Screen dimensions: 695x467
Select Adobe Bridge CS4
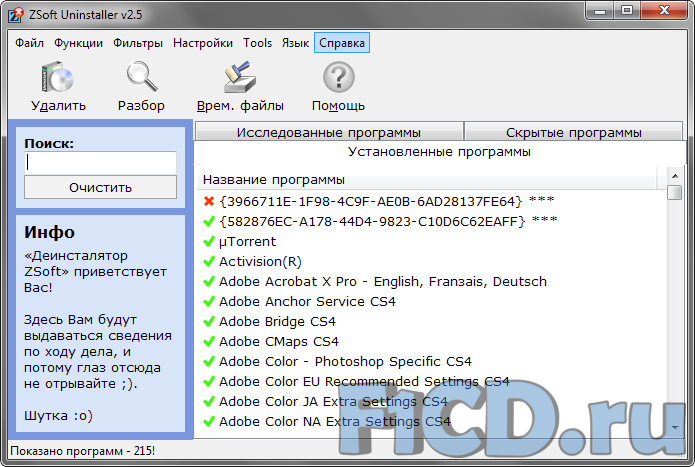(x=277, y=321)
